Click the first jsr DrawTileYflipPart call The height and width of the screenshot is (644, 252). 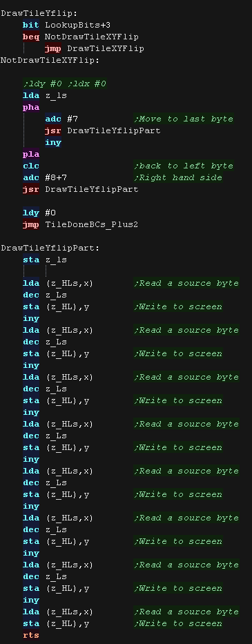click(102, 130)
